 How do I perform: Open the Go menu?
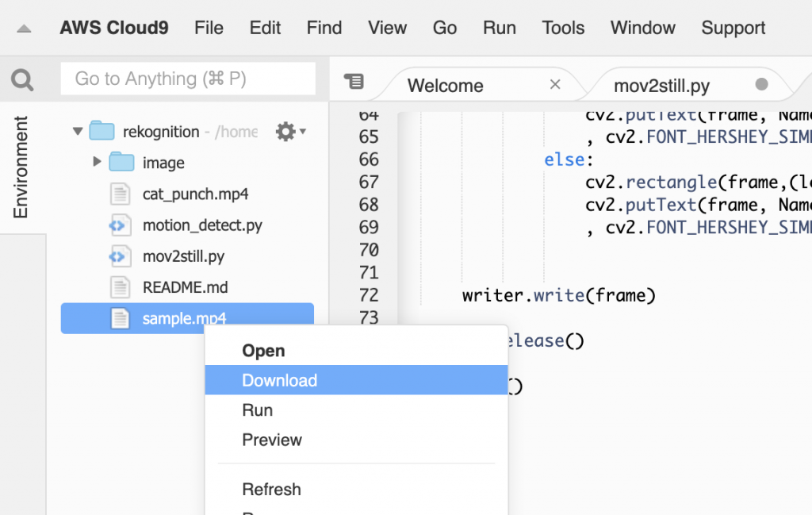click(444, 28)
